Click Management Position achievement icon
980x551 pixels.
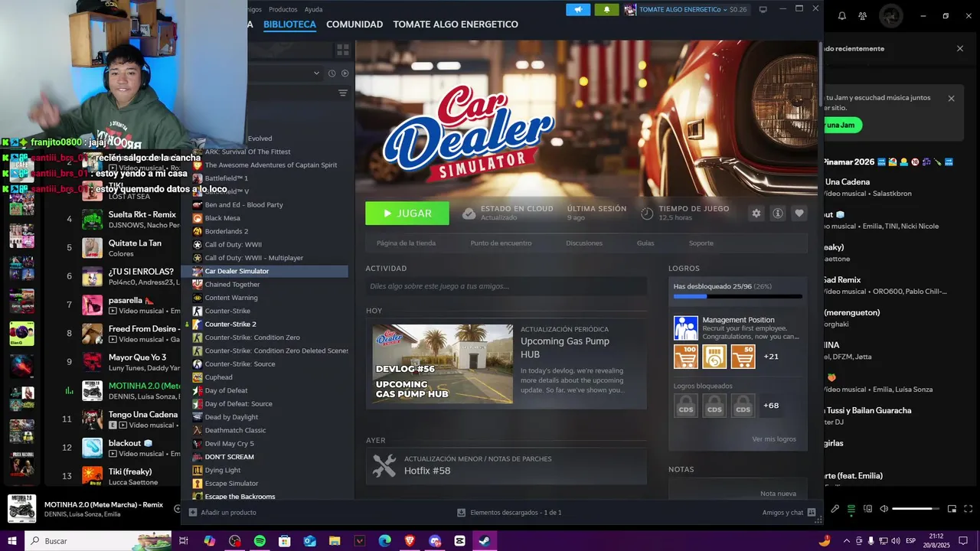click(x=686, y=328)
